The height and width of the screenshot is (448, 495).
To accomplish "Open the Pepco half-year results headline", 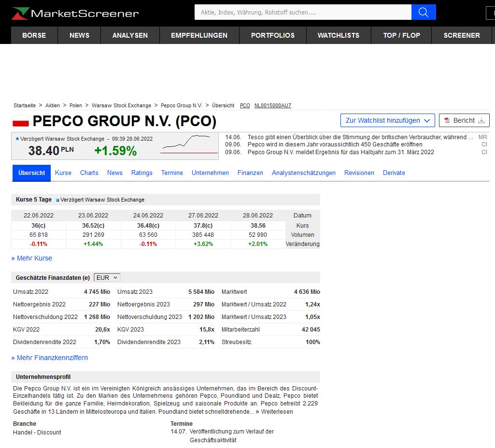I will tap(340, 152).
